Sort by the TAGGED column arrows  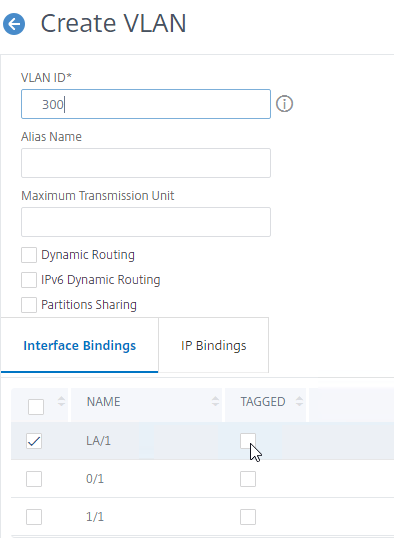pos(299,401)
